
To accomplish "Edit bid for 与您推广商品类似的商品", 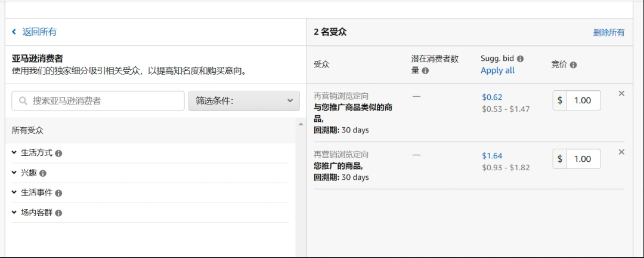I will click(x=583, y=100).
